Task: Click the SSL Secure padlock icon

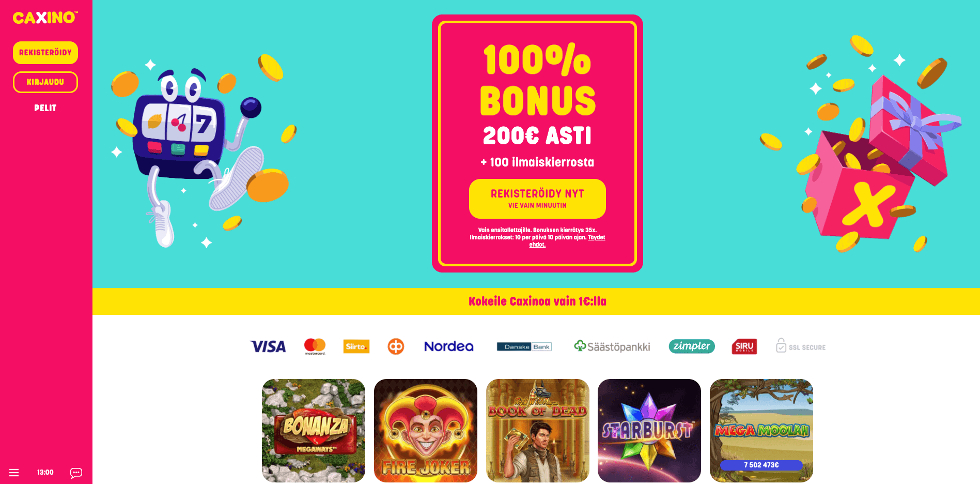Action: click(781, 346)
